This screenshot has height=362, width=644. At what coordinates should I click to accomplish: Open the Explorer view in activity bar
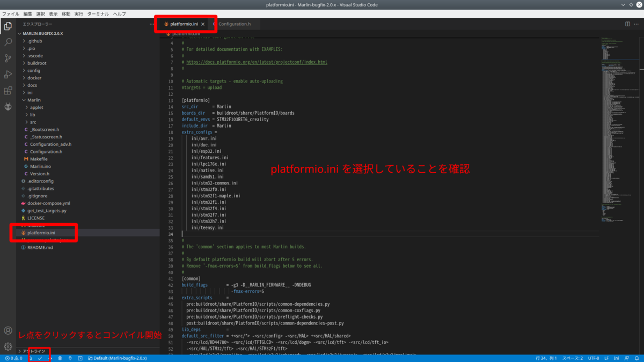click(8, 26)
